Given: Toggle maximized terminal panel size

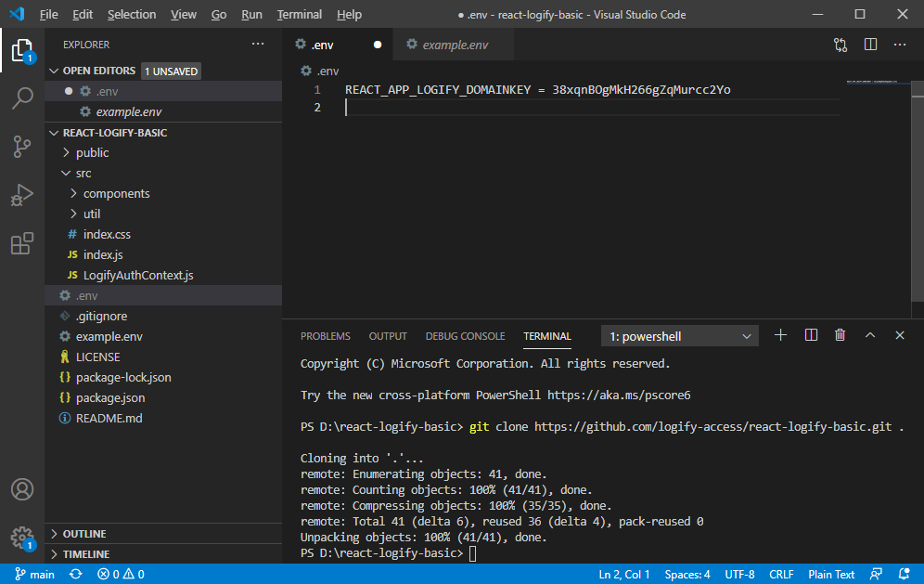Looking at the screenshot, I should (870, 335).
